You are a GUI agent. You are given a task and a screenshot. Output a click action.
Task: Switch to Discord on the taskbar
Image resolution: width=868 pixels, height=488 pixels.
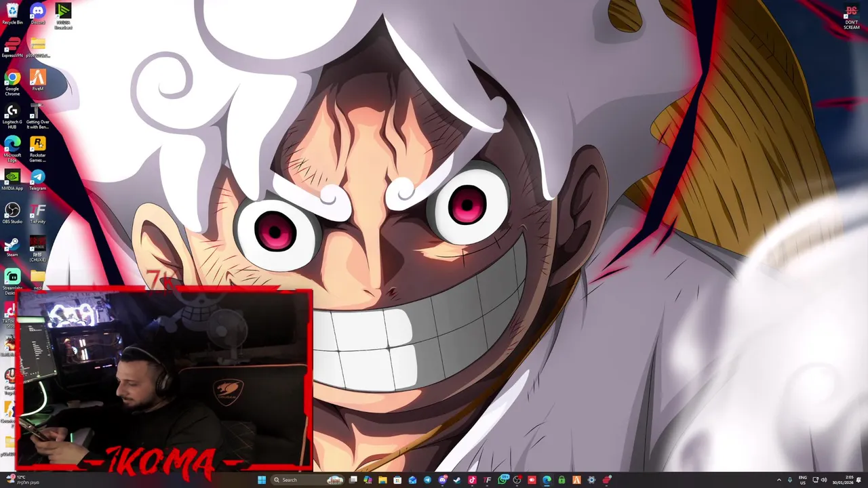point(442,480)
